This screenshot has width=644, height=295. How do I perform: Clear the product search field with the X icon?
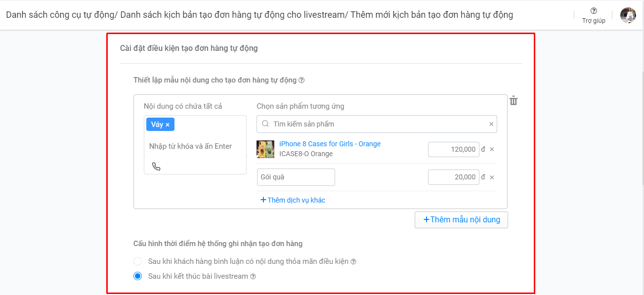click(491, 124)
